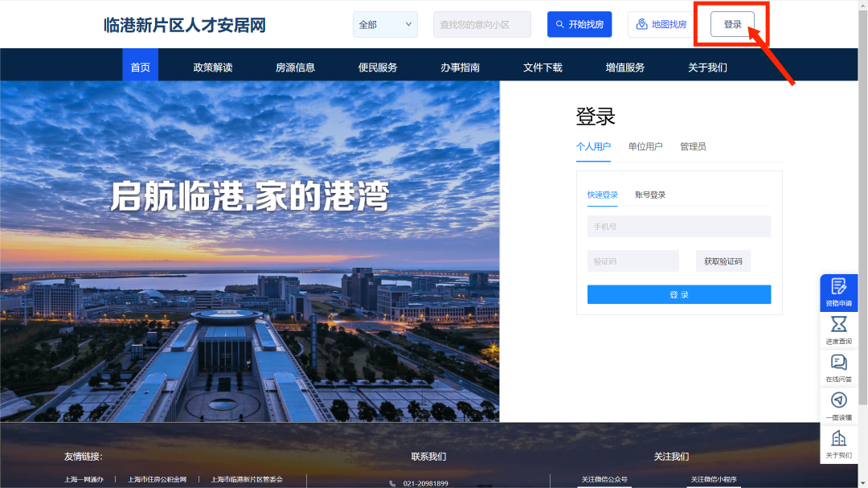The image size is (868, 488).
Task: Open the 便民服务 nav item
Action: [378, 67]
